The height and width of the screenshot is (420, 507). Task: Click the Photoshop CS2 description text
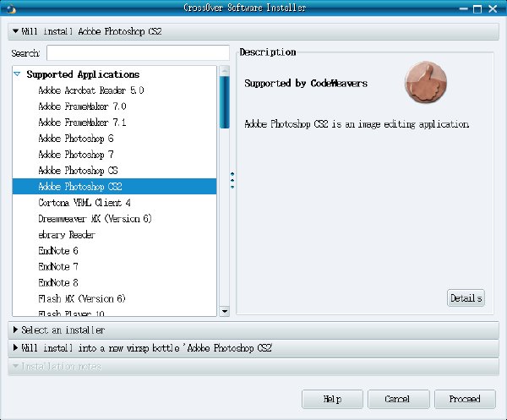357,124
